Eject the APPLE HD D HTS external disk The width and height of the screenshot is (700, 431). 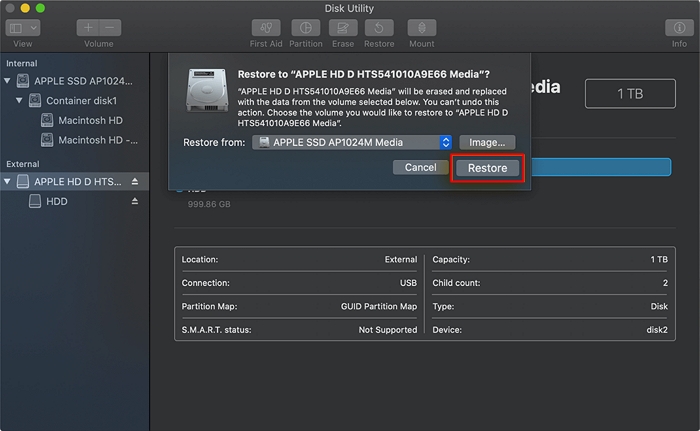tap(135, 182)
